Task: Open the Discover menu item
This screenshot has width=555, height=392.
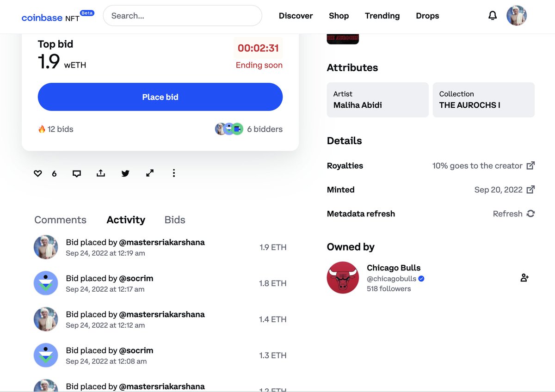Action: pos(296,16)
